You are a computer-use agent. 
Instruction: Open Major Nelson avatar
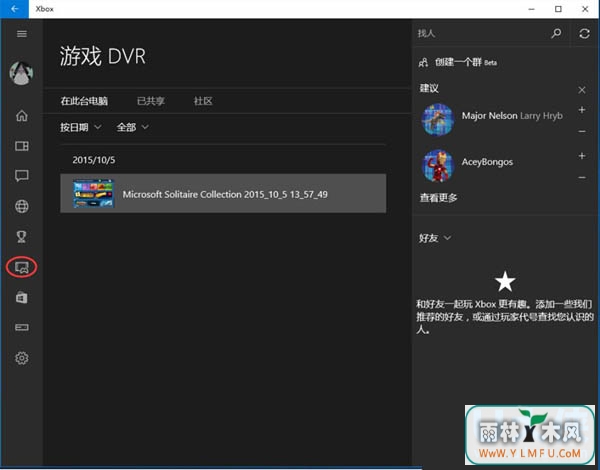tap(438, 119)
